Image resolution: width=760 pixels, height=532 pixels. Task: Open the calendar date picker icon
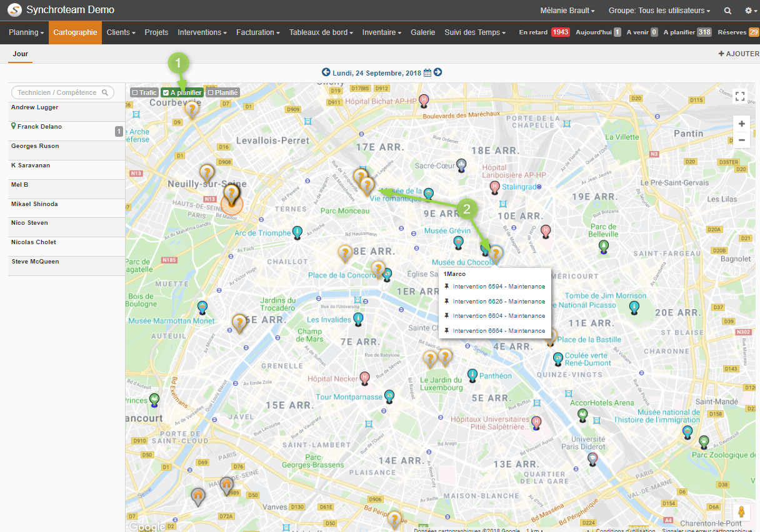(x=427, y=72)
